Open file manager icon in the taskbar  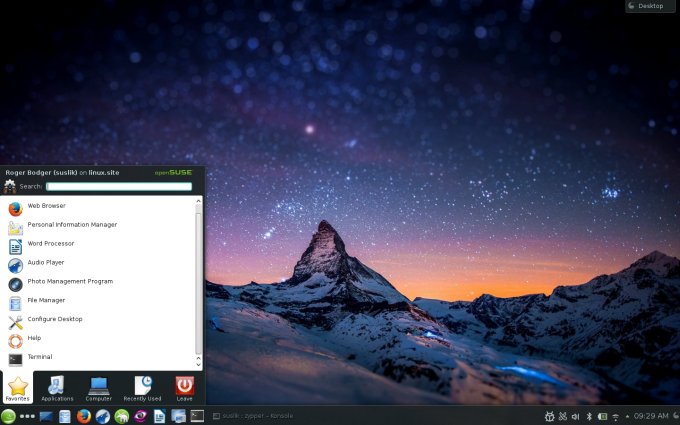coord(65,416)
